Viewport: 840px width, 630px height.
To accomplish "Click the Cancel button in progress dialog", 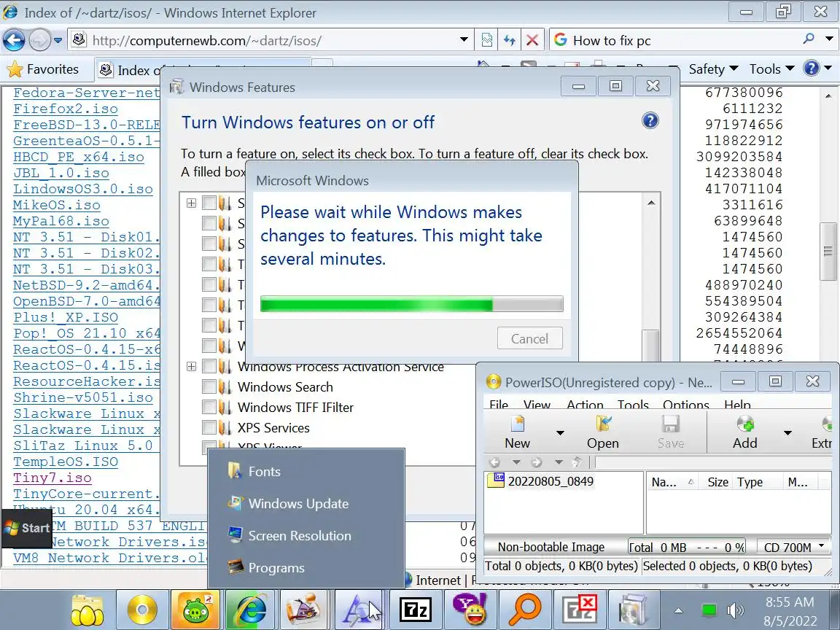I will click(x=529, y=338).
